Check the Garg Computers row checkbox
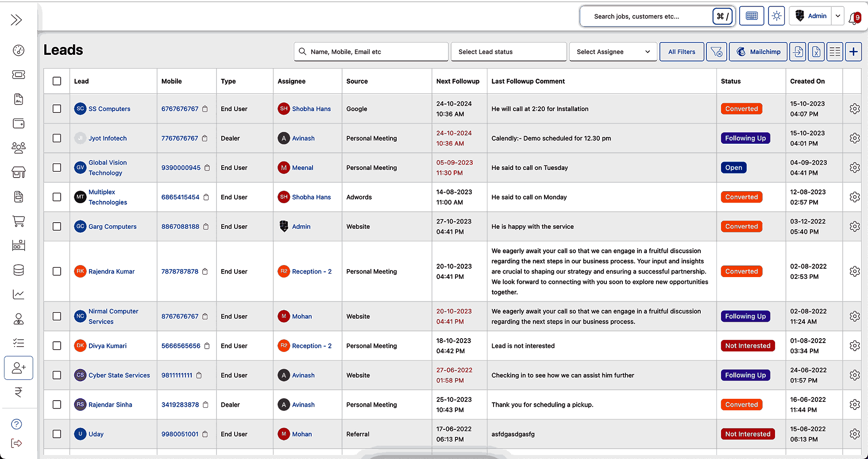Viewport: 868px width, 459px height. 57,227
